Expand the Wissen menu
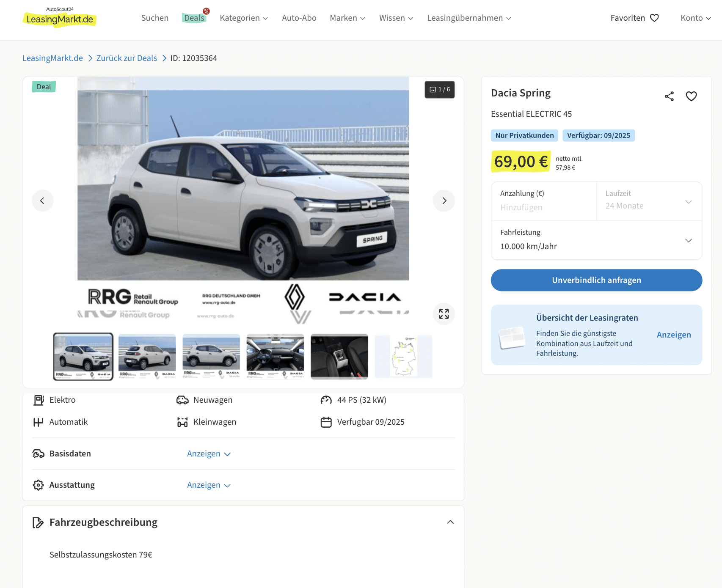 coord(396,18)
